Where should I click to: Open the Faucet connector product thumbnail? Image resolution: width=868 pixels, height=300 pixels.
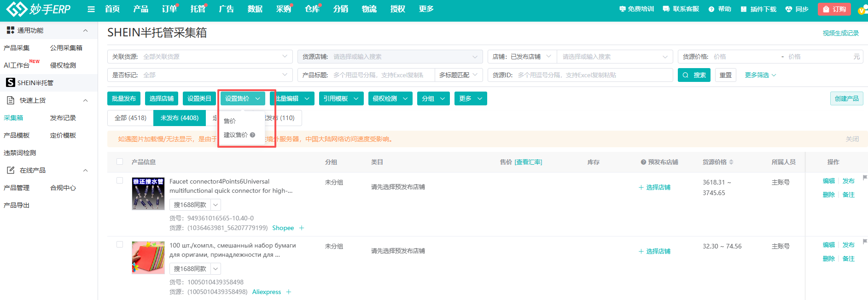148,194
